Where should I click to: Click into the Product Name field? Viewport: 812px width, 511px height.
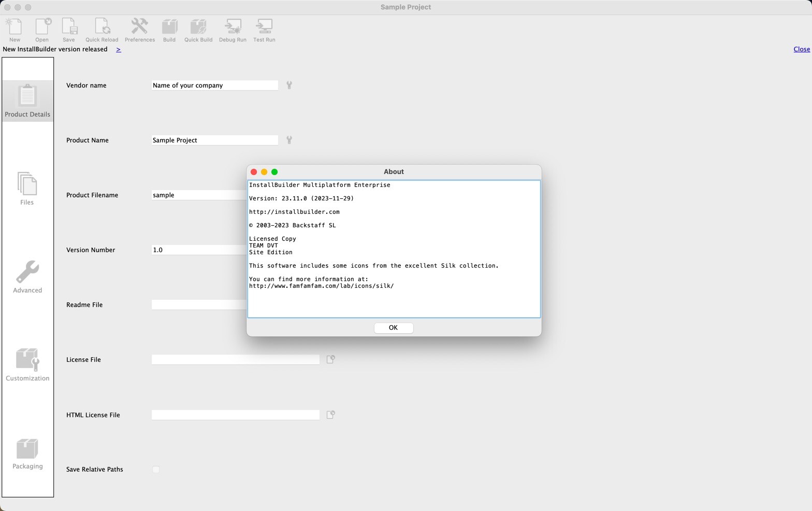(215, 140)
